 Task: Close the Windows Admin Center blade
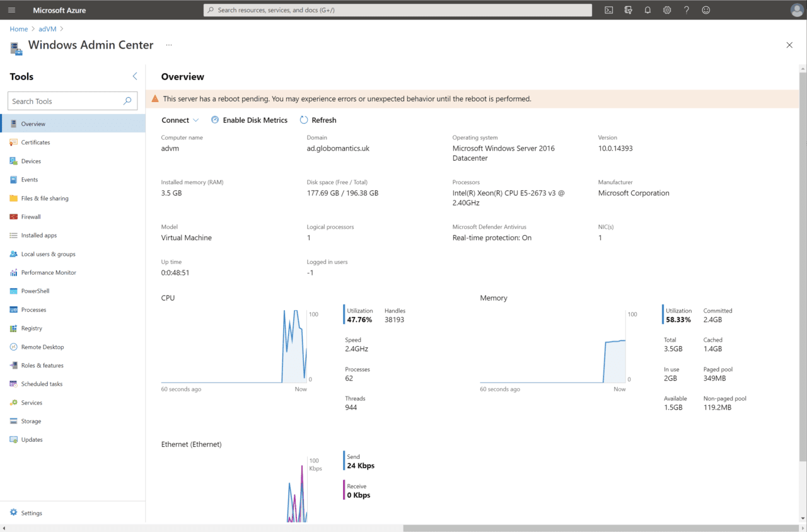789,45
